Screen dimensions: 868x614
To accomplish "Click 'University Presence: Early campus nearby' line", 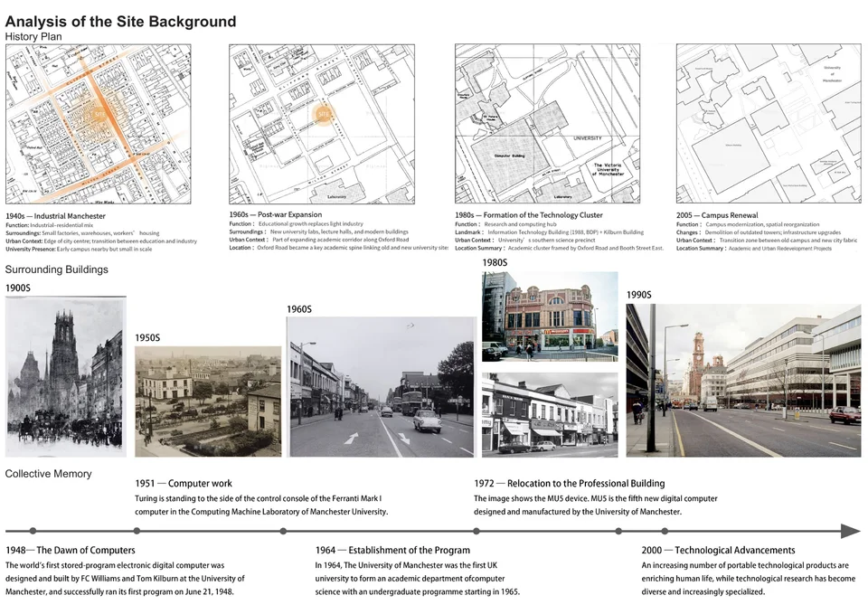I will tap(79, 250).
